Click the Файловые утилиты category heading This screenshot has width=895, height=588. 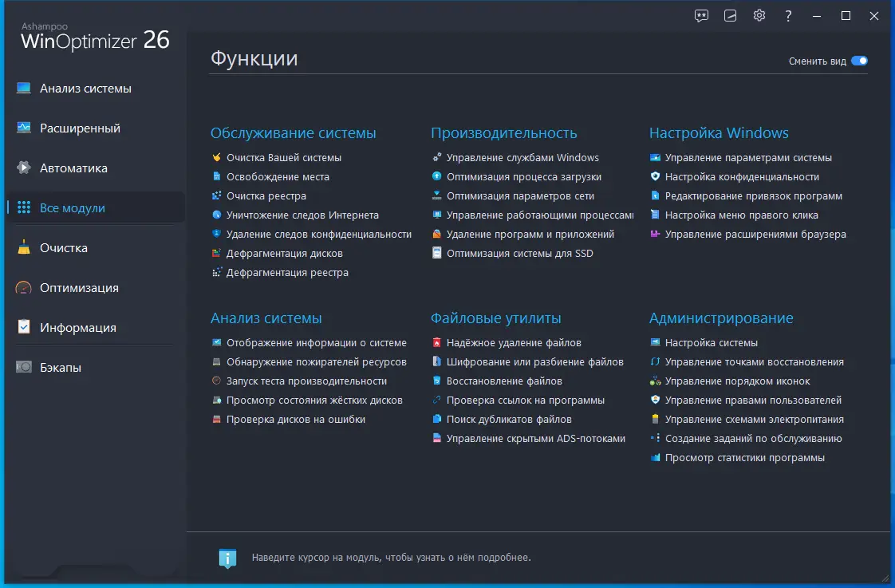pos(495,318)
